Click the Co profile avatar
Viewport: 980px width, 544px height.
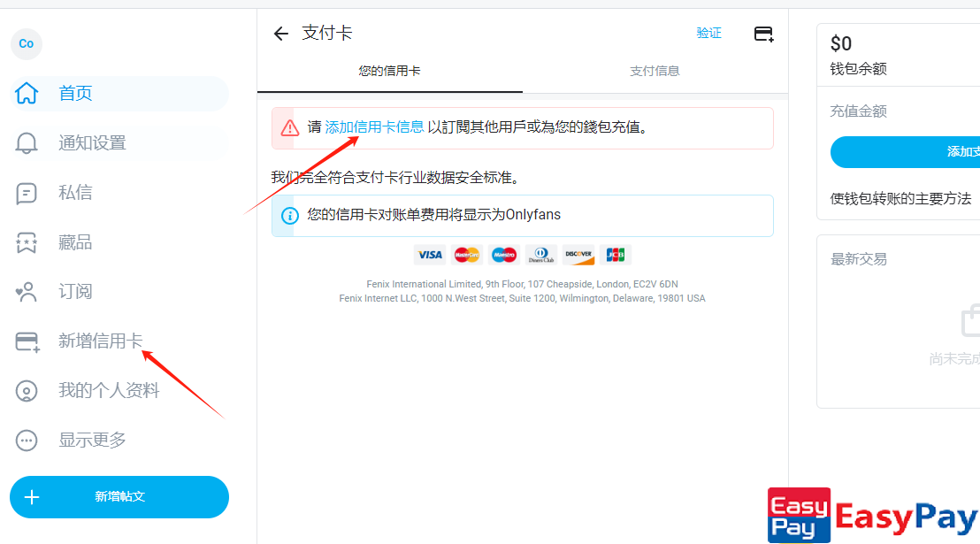point(27,43)
